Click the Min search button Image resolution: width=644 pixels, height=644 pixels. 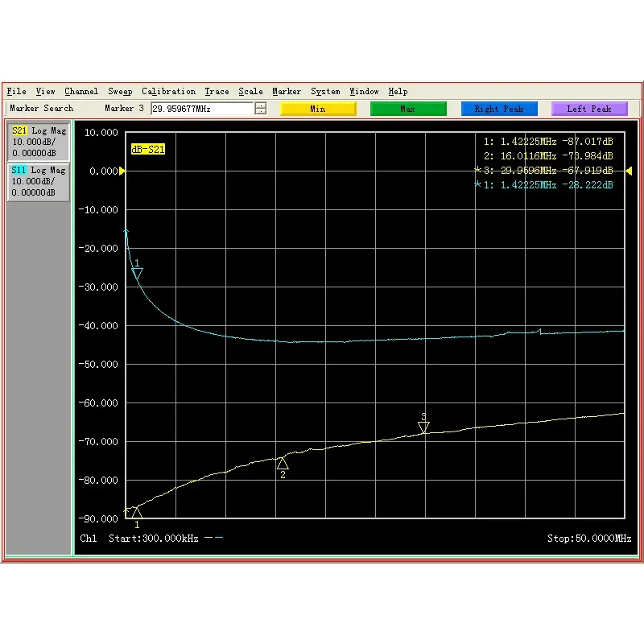[x=317, y=108]
